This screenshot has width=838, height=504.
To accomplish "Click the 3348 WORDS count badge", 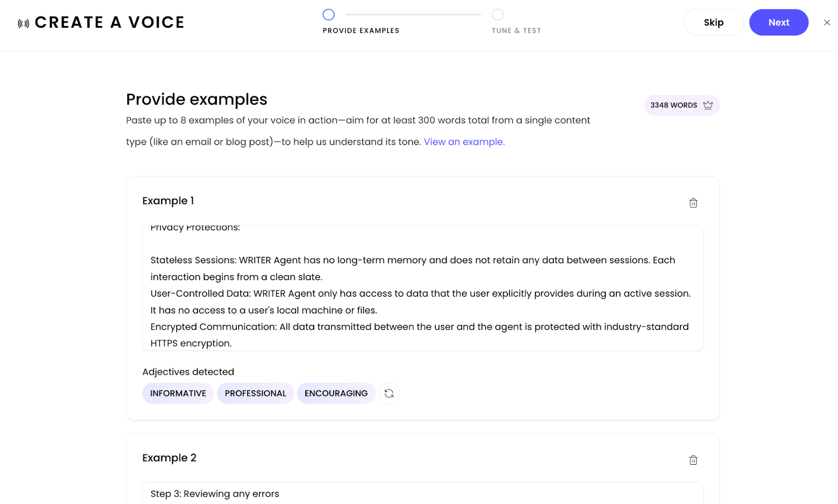I will (x=673, y=105).
